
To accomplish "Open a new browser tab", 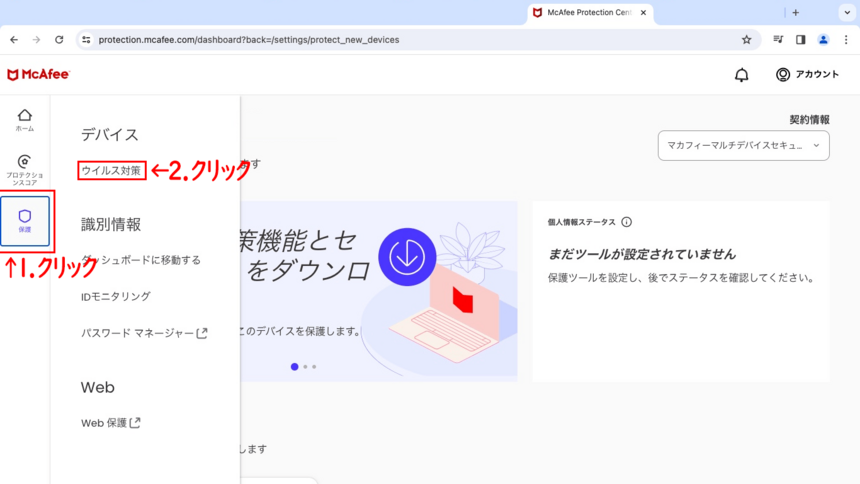I will coord(796,13).
